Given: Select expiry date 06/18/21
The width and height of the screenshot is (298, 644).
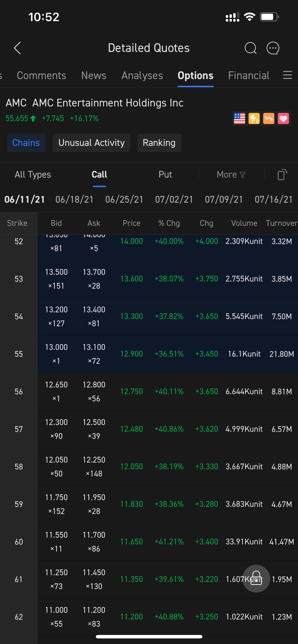Looking at the screenshot, I should coord(74,200).
